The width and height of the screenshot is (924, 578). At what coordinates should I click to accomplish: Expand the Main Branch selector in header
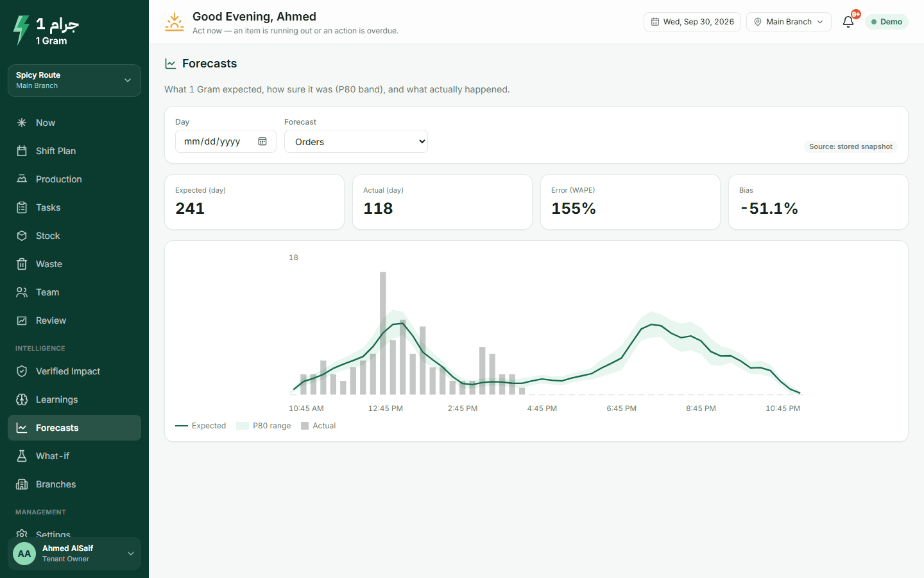click(789, 22)
